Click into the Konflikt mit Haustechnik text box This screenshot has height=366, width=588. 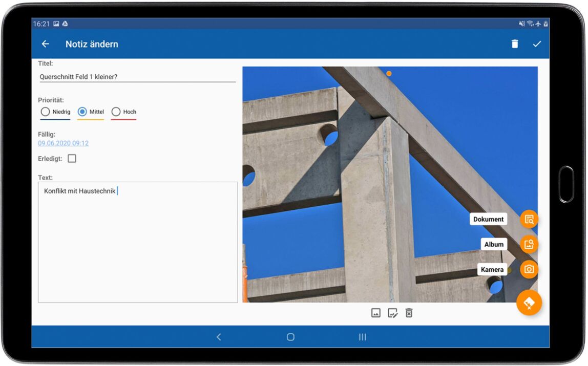pyautogui.click(x=138, y=242)
